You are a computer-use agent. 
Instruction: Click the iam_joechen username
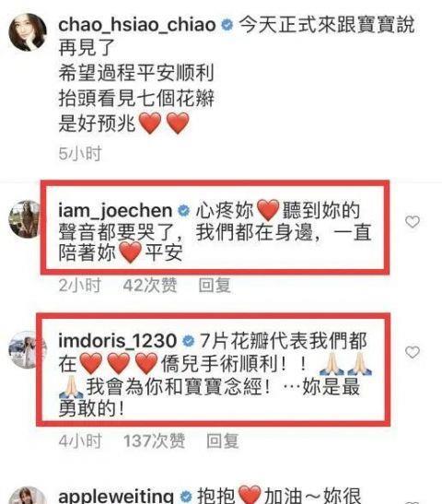pyautogui.click(x=115, y=211)
